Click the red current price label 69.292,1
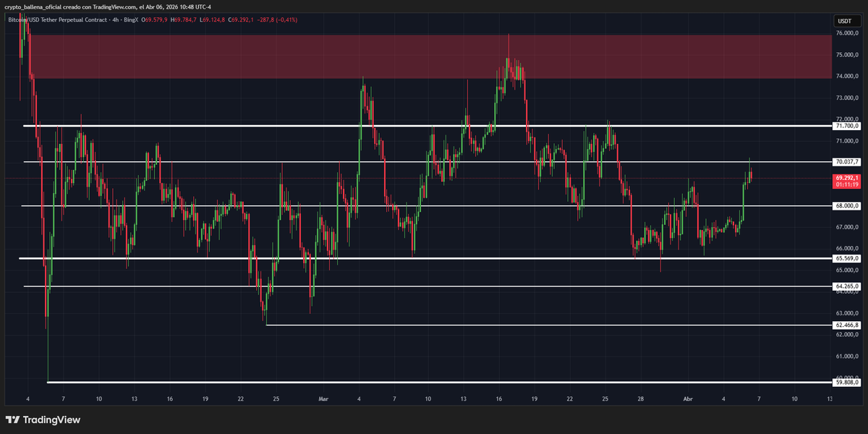 pyautogui.click(x=846, y=177)
